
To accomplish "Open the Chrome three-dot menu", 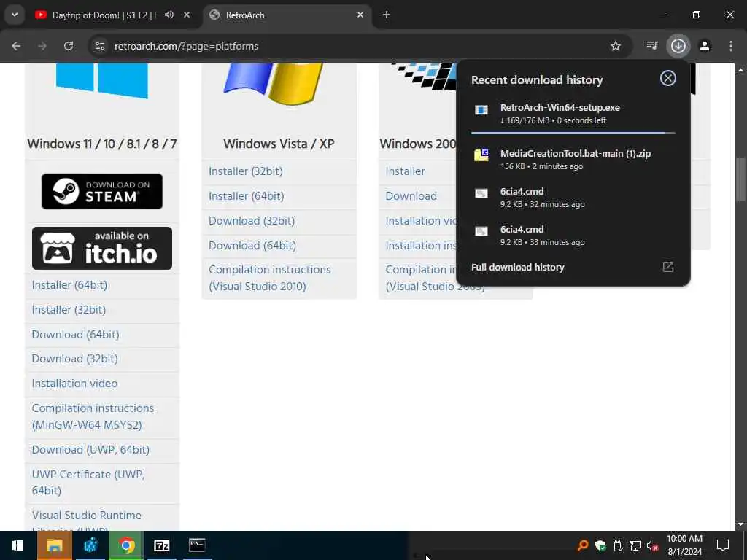I will point(730,46).
